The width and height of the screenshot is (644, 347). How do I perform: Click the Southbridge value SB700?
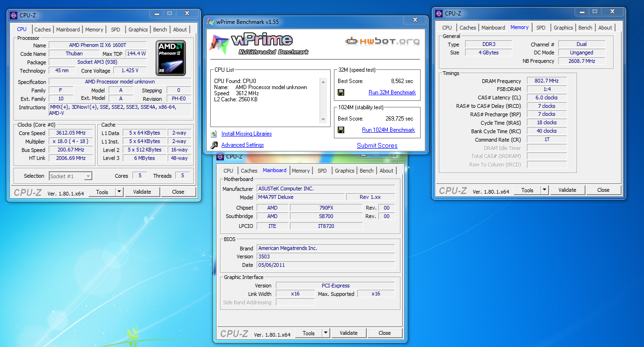326,216
